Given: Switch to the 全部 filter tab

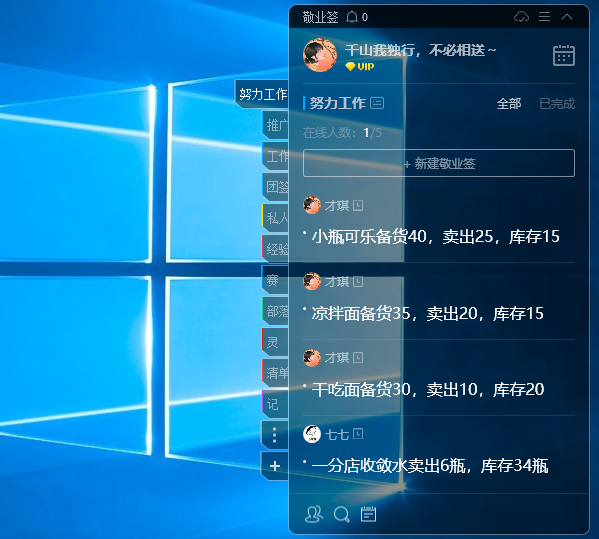Looking at the screenshot, I should click(x=509, y=104).
